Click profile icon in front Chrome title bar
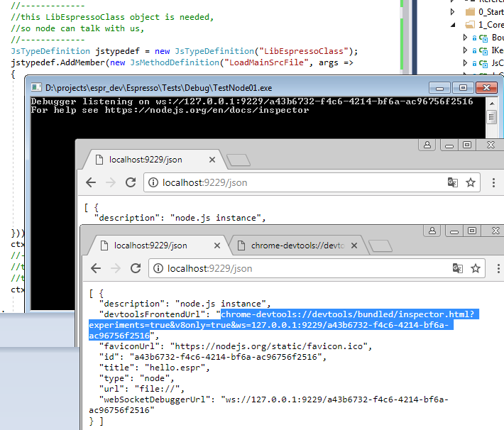 (432, 231)
